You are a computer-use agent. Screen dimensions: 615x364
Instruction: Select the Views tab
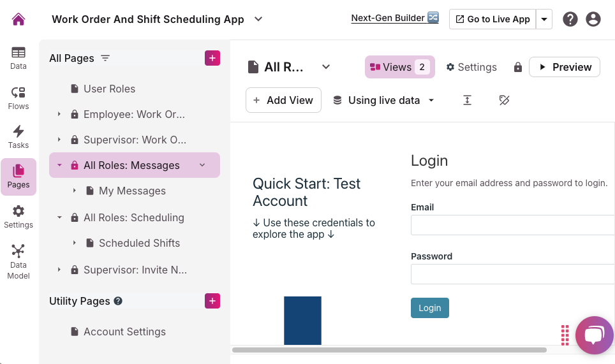point(399,67)
